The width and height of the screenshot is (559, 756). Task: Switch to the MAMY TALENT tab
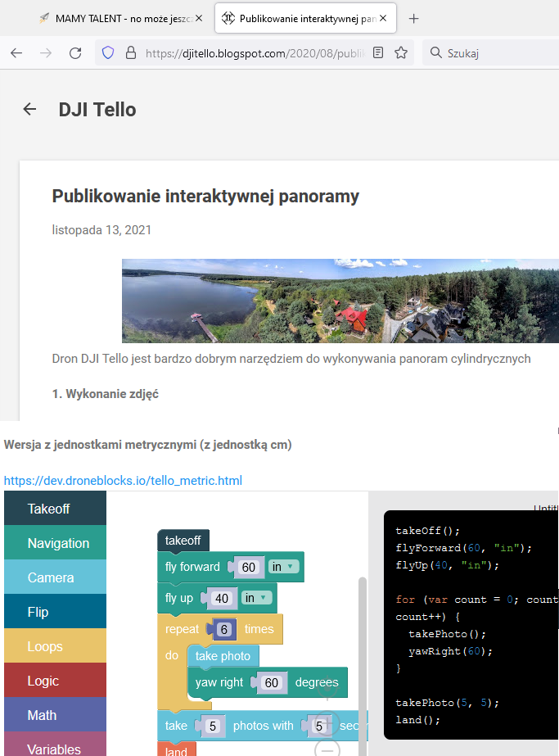[x=115, y=18]
